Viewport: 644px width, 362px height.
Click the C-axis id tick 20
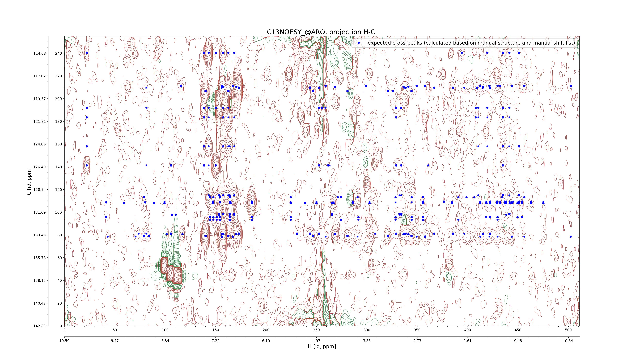[60, 303]
